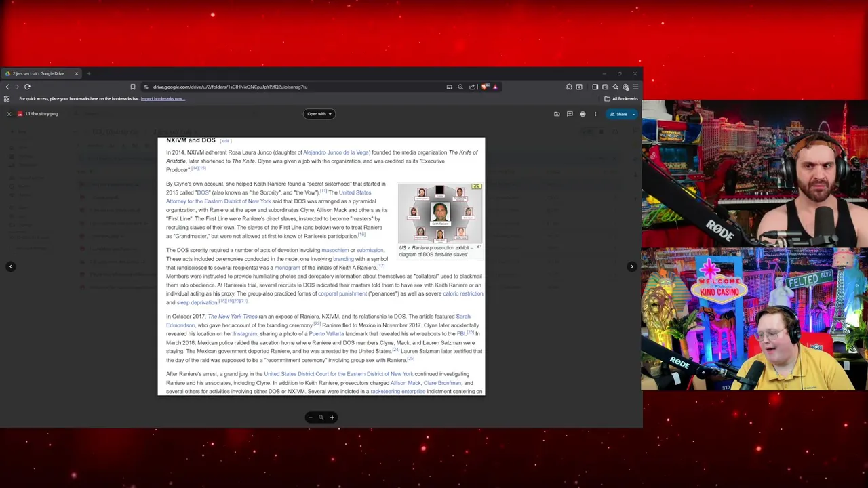Click 'corporal punishment' text in article
The height and width of the screenshot is (488, 868).
click(x=342, y=294)
